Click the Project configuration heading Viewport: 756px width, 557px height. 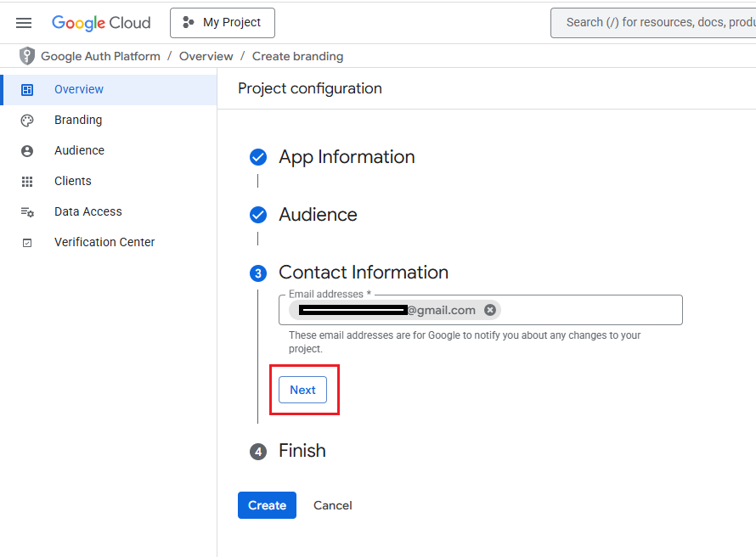(x=310, y=88)
